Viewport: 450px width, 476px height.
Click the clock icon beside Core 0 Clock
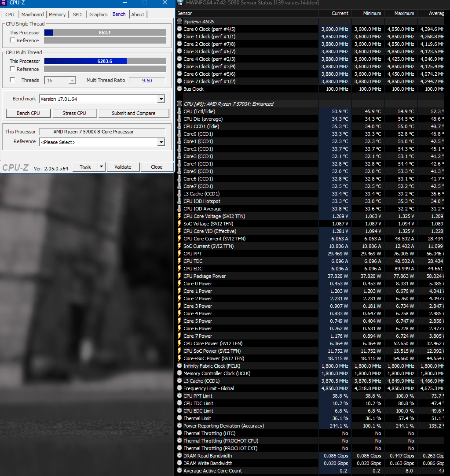[x=179, y=29]
